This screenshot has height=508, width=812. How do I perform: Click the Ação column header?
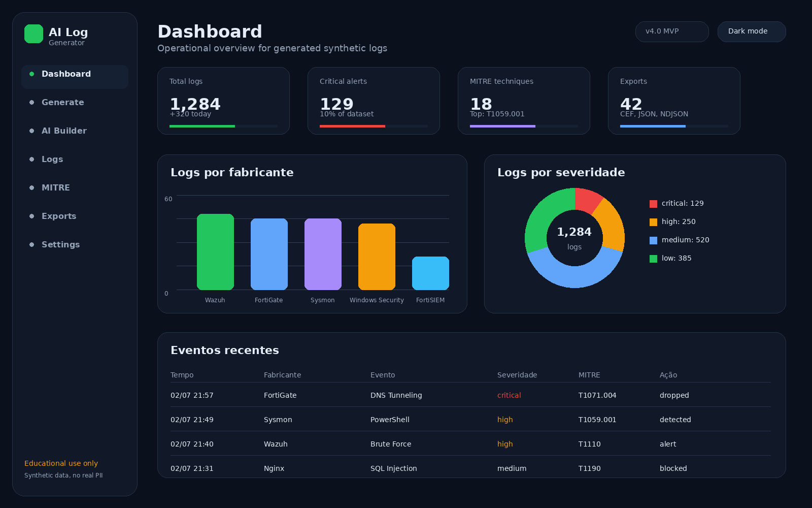(668, 375)
